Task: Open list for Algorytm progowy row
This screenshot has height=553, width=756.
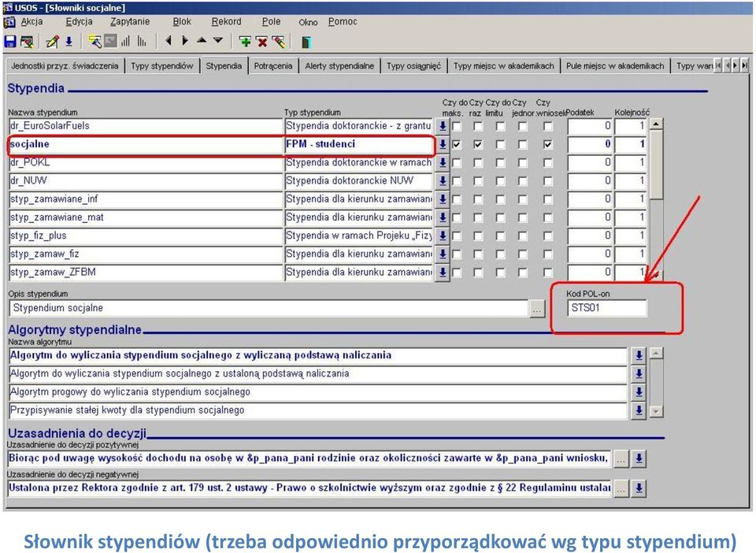Action: coord(639,392)
